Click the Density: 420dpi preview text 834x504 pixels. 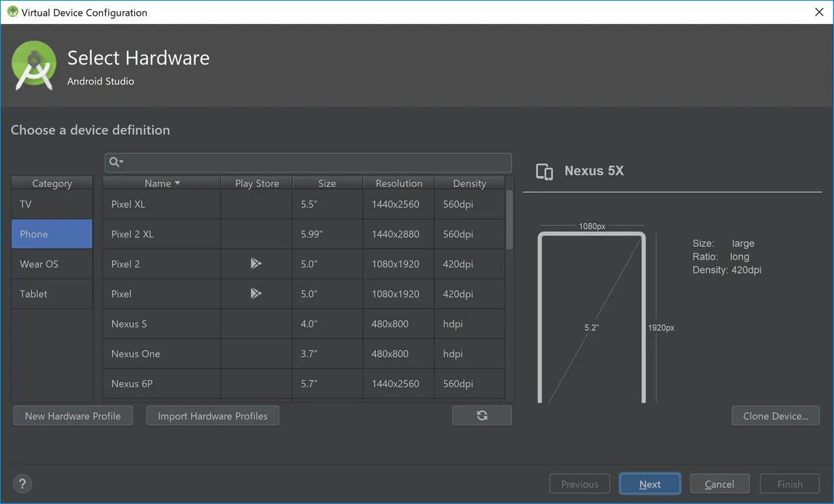point(726,270)
